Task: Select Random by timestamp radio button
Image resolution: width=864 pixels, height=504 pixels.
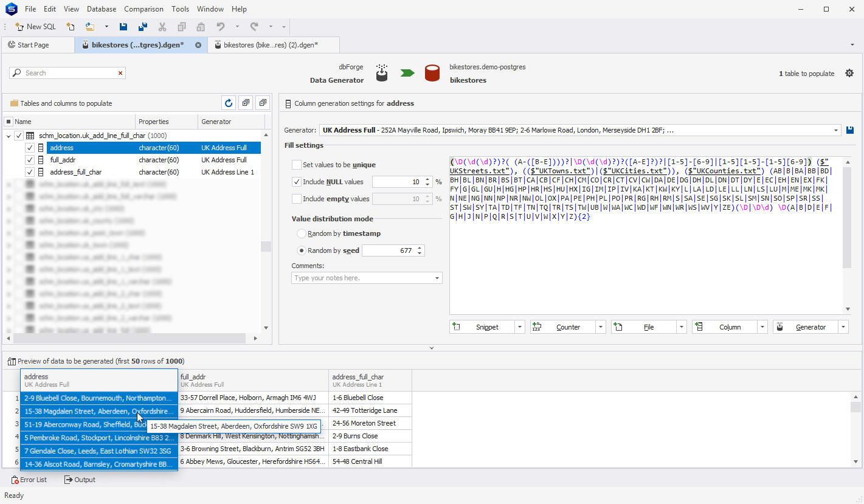Action: click(x=302, y=233)
